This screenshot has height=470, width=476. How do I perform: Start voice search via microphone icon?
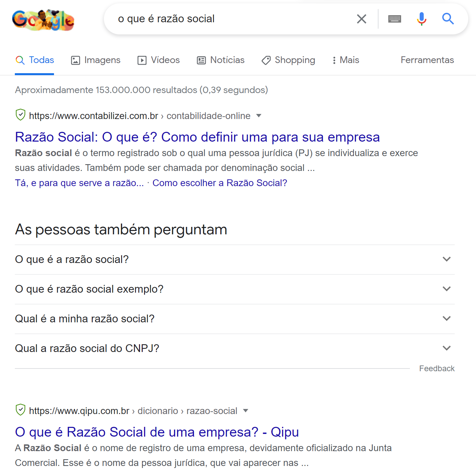pos(421,19)
